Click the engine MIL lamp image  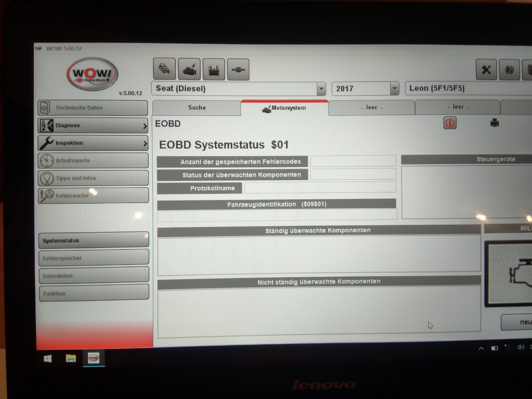[509, 274]
